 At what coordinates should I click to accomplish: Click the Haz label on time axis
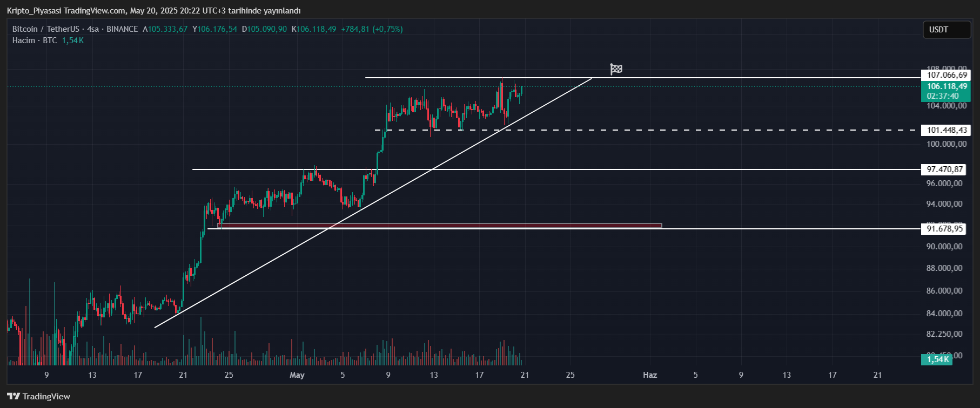[650, 375]
